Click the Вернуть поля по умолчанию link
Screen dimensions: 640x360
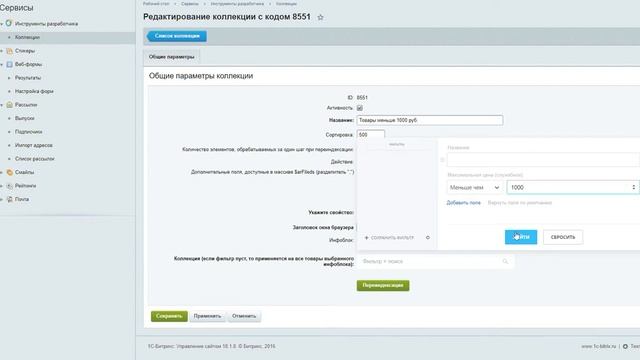520,203
